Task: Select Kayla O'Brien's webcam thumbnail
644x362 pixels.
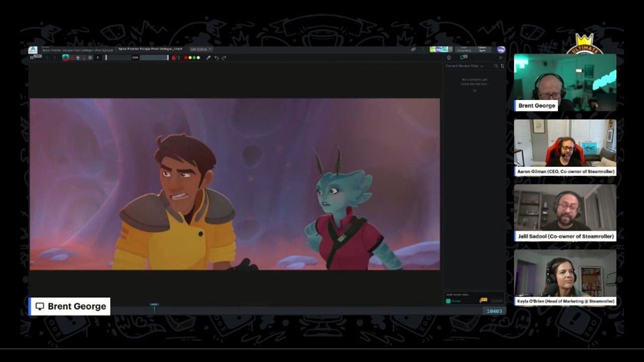Action: [x=565, y=278]
